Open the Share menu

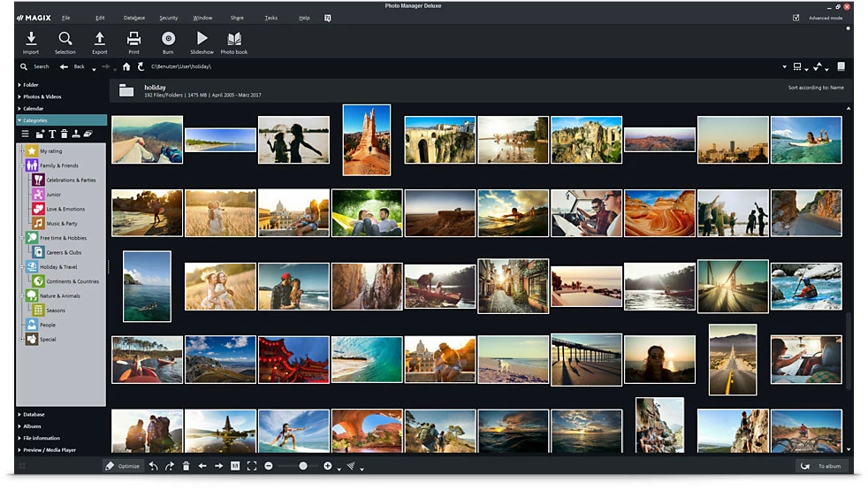(x=237, y=18)
